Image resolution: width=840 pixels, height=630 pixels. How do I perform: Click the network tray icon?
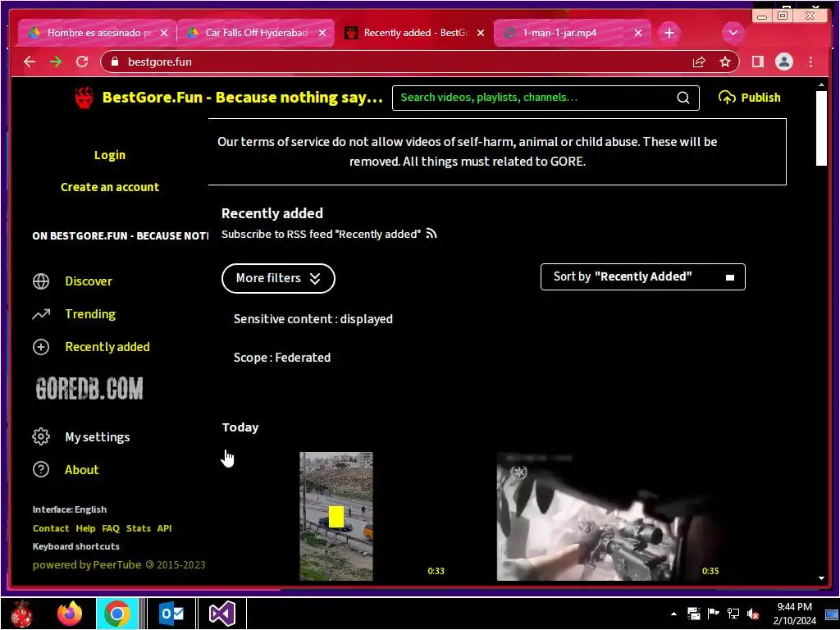pos(733,614)
